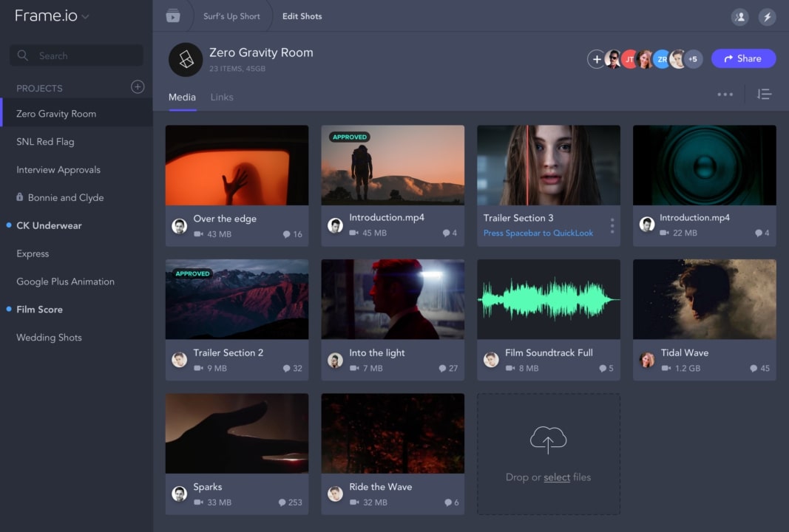
Task: Open the three-dots options menu above the grid
Action: coord(725,95)
